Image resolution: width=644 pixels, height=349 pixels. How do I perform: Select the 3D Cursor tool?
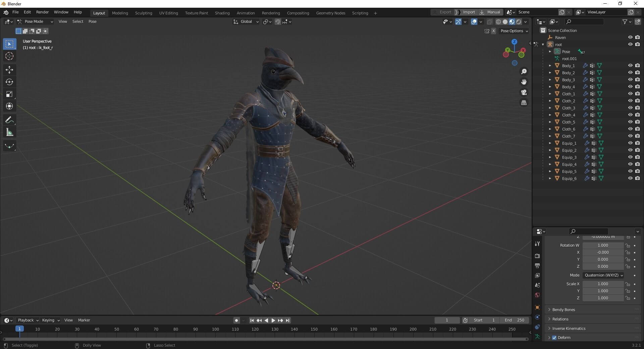click(9, 56)
